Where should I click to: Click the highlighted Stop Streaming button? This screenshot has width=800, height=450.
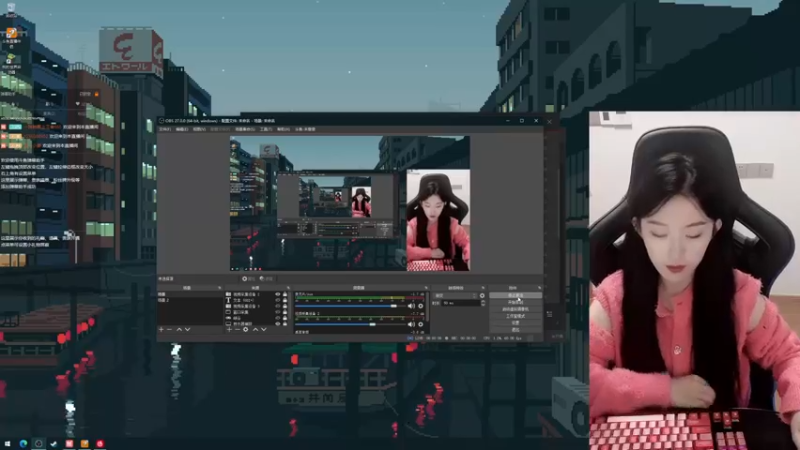515,295
